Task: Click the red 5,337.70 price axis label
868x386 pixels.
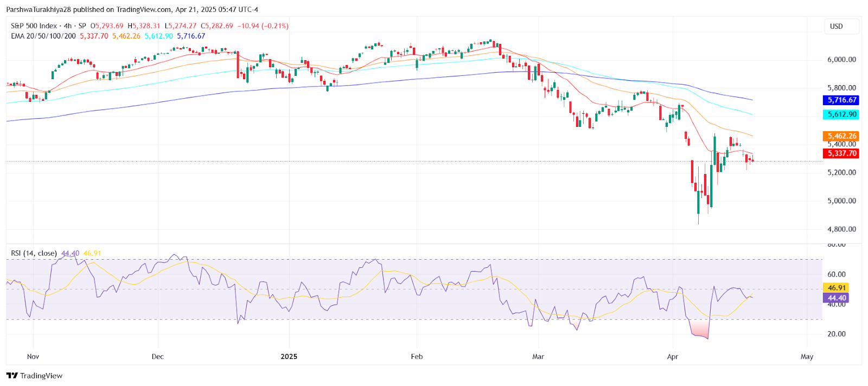Action: (841, 153)
